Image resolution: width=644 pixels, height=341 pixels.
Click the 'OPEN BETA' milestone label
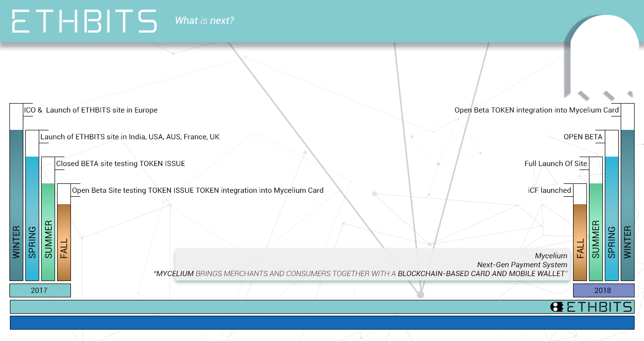(x=583, y=137)
